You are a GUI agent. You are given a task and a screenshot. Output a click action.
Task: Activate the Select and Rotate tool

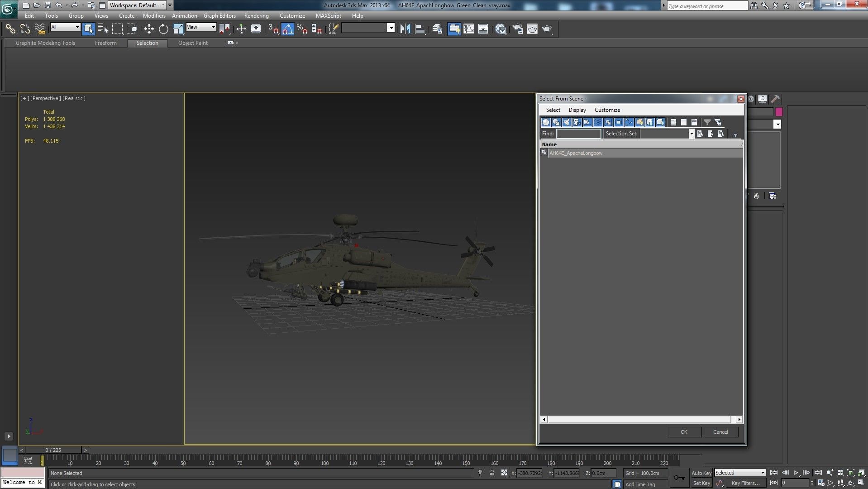(x=163, y=29)
